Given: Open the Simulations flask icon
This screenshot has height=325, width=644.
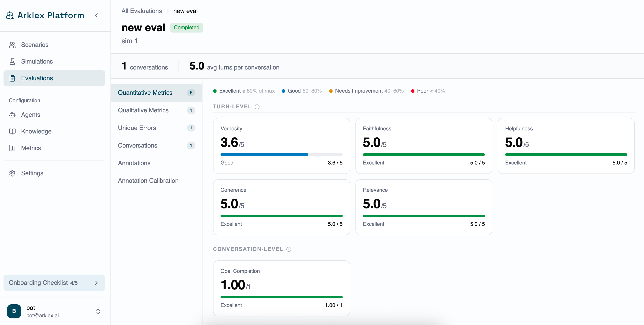Looking at the screenshot, I should tap(12, 61).
